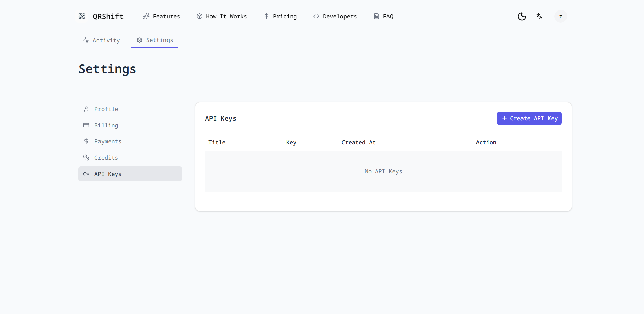Click the QRShift brand name link
Screen dimensions: 644x314
(x=108, y=16)
